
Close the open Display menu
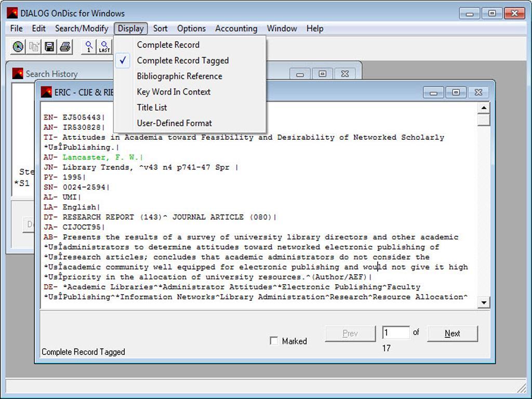point(130,29)
